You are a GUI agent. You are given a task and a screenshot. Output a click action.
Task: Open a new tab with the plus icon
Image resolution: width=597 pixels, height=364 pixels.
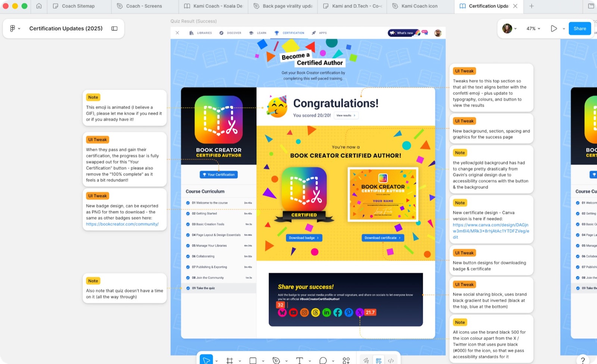point(532,6)
